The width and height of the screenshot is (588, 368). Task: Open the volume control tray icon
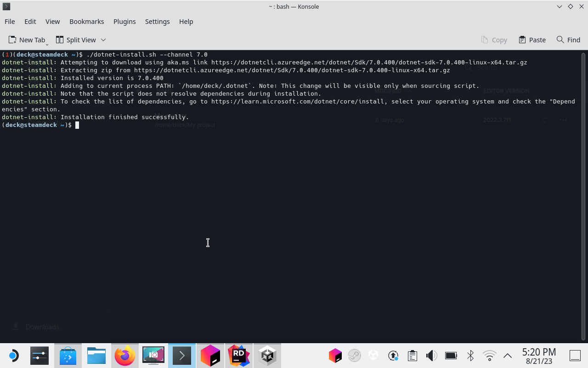tap(431, 356)
